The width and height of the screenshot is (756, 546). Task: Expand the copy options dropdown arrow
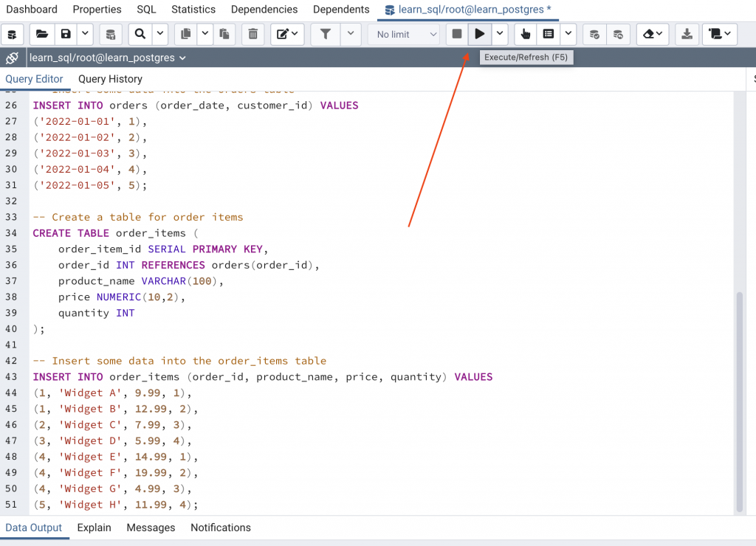coord(205,34)
